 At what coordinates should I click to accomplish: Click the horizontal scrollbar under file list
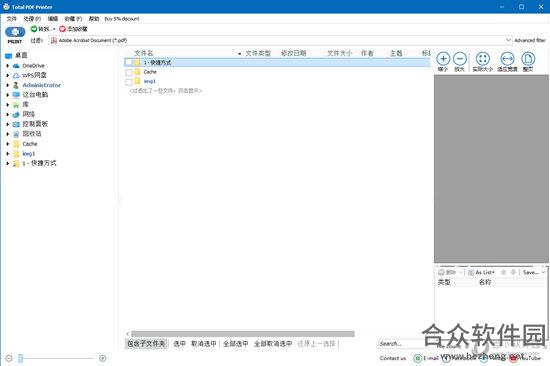(x=243, y=334)
